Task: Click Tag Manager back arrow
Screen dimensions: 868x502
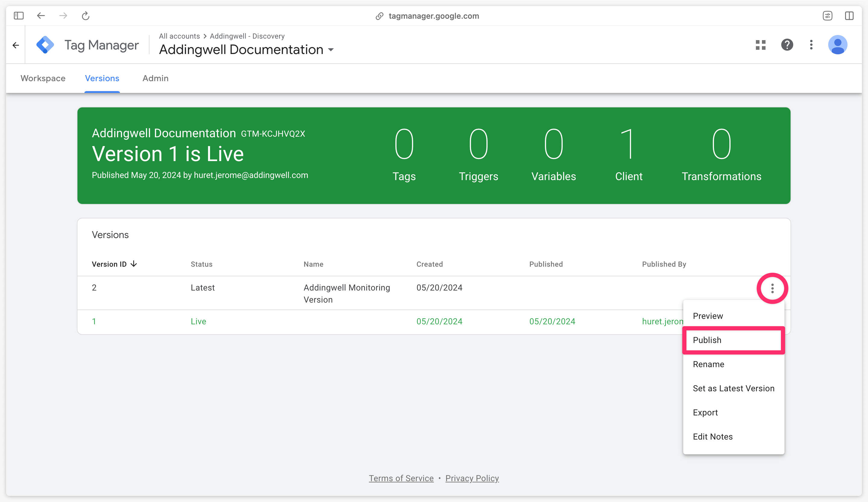Action: [16, 45]
